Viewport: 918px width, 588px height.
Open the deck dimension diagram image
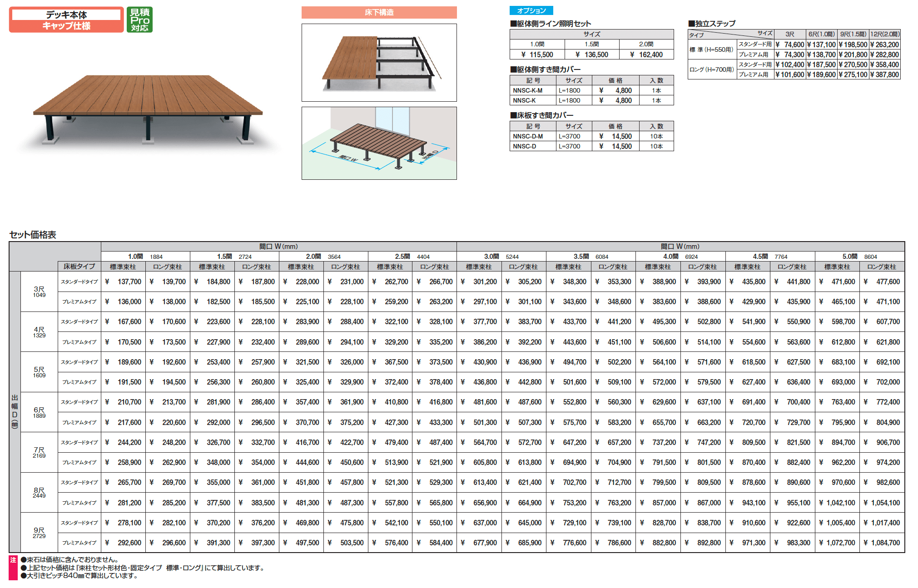(379, 143)
